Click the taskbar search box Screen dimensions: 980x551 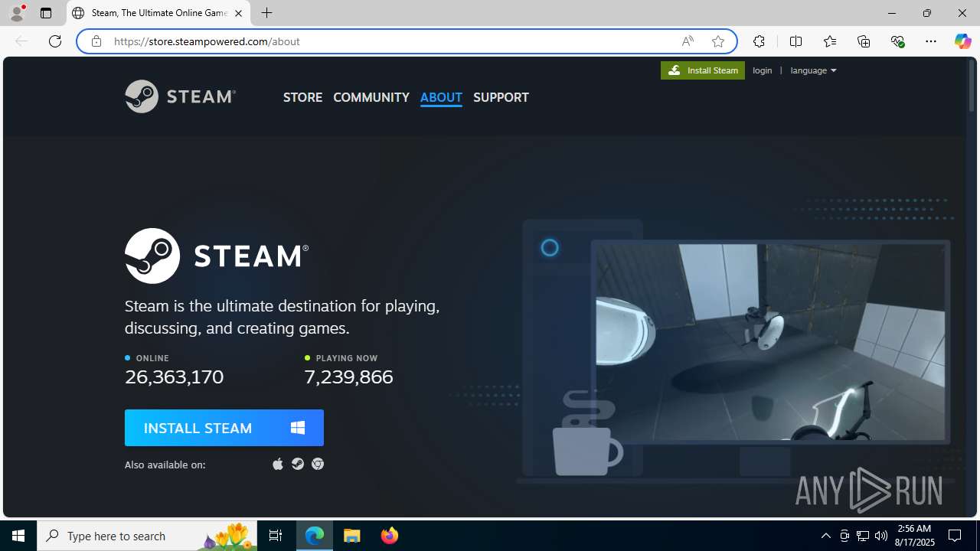coord(147,536)
